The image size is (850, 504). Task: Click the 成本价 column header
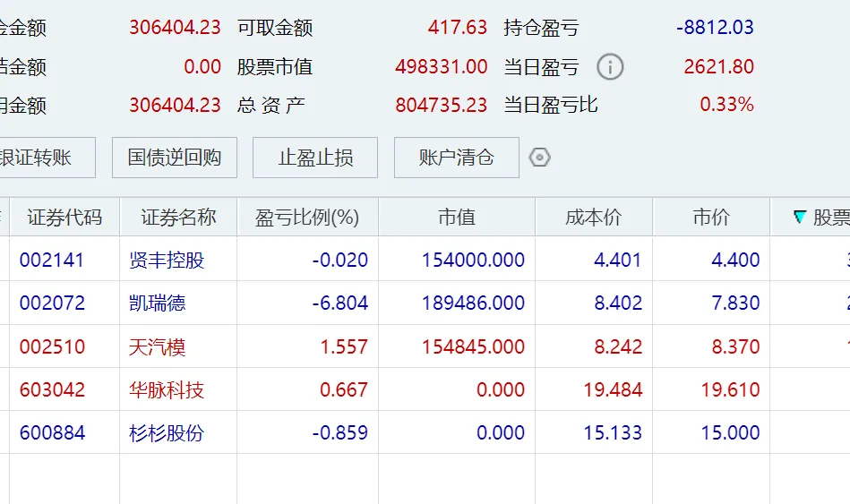[593, 218]
